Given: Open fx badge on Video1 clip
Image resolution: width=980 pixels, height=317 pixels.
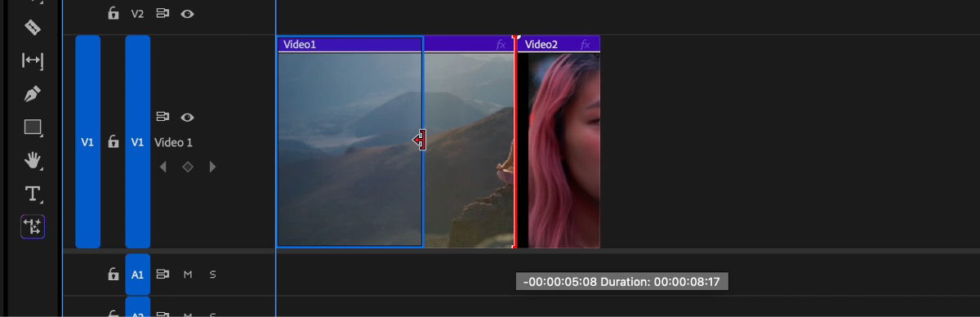Looking at the screenshot, I should [501, 45].
